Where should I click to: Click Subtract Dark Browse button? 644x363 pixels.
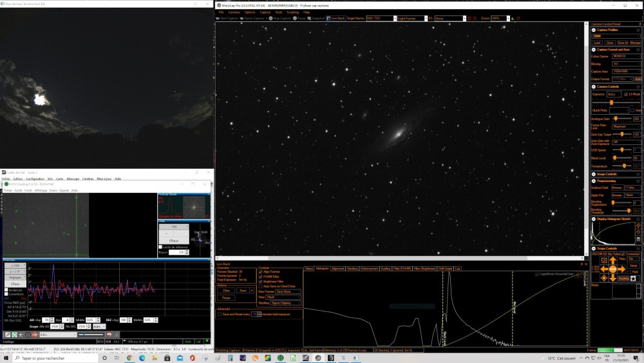point(618,188)
